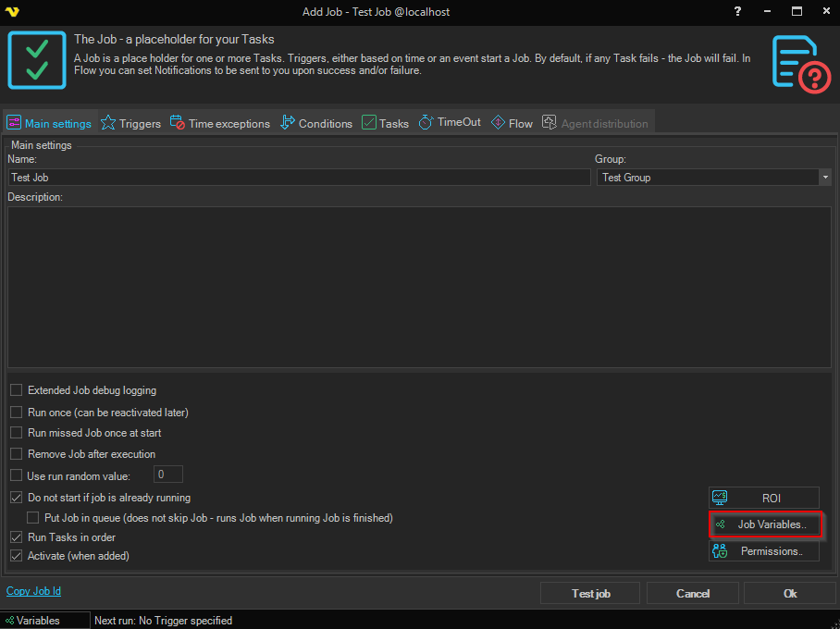
Task: Open the Main settings tab
Action: 49,123
